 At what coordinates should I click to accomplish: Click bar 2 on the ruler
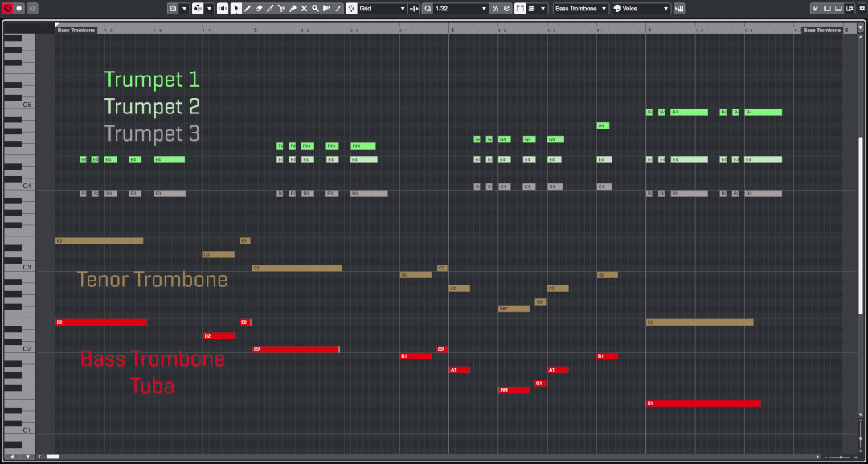pyautogui.click(x=256, y=30)
